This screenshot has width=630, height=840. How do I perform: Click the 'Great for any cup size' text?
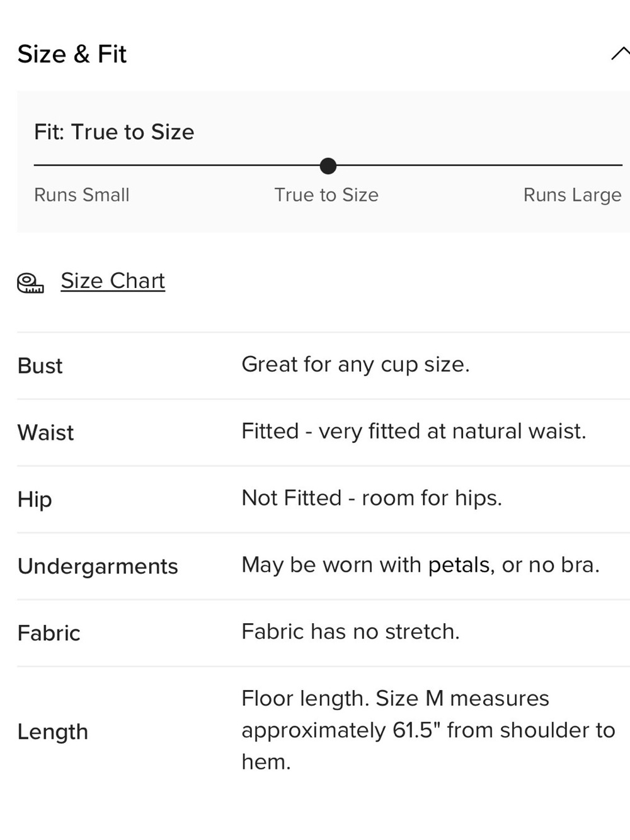[355, 365]
